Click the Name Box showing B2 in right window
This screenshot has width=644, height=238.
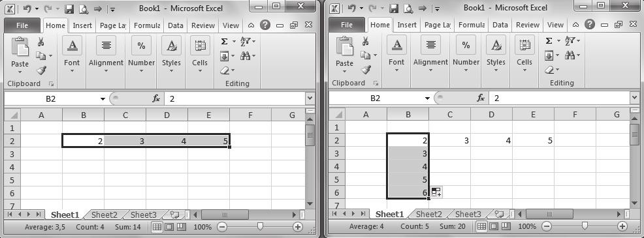[376, 98]
